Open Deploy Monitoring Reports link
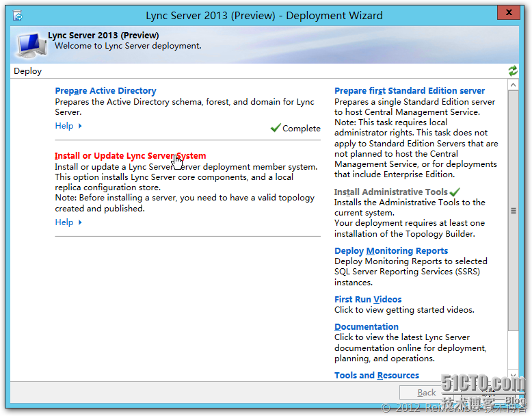The image size is (532, 416). pos(391,250)
